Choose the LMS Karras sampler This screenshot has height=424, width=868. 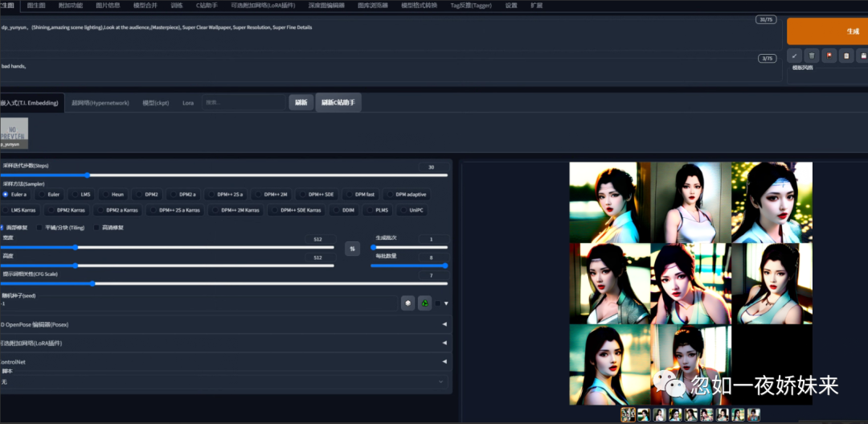point(20,211)
